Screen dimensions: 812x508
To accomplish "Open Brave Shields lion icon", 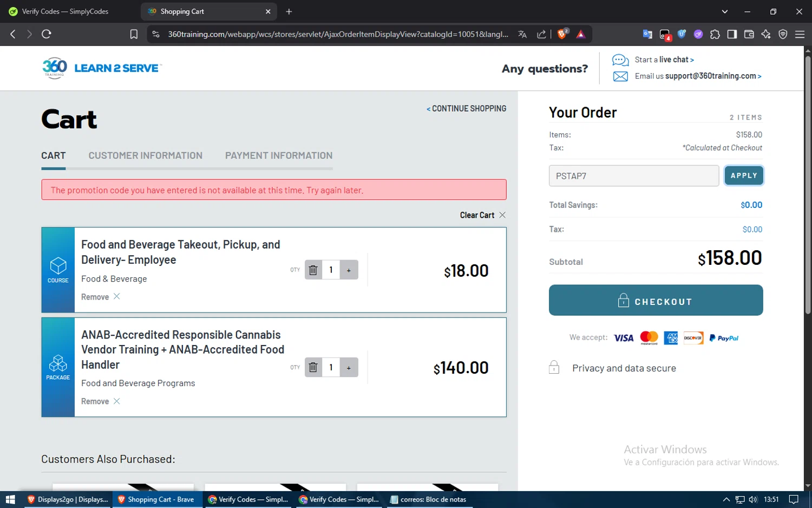I will point(562,34).
